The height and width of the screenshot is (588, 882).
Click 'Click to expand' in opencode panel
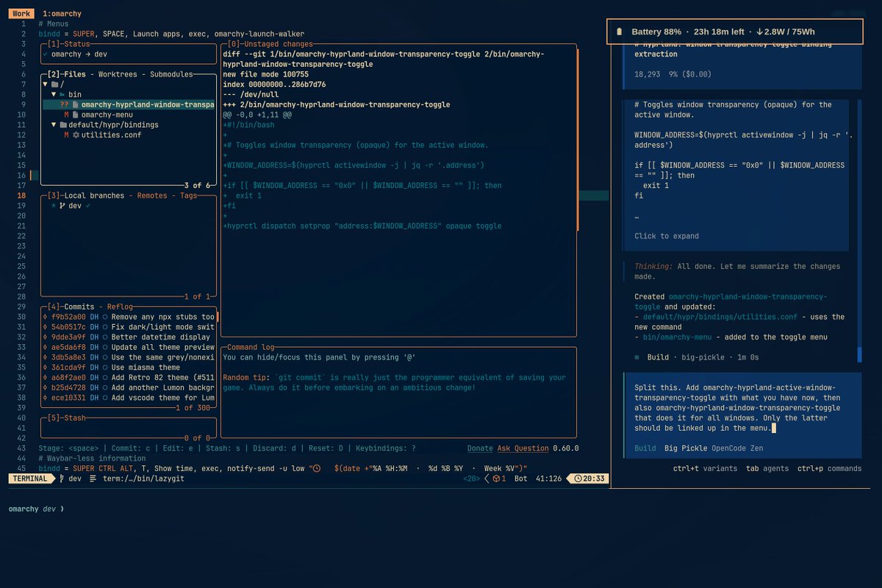click(667, 236)
